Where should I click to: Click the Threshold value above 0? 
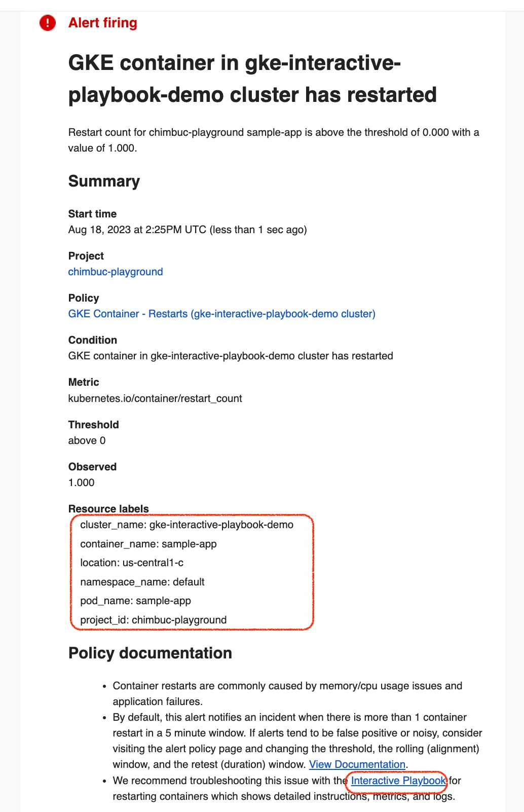click(x=87, y=440)
